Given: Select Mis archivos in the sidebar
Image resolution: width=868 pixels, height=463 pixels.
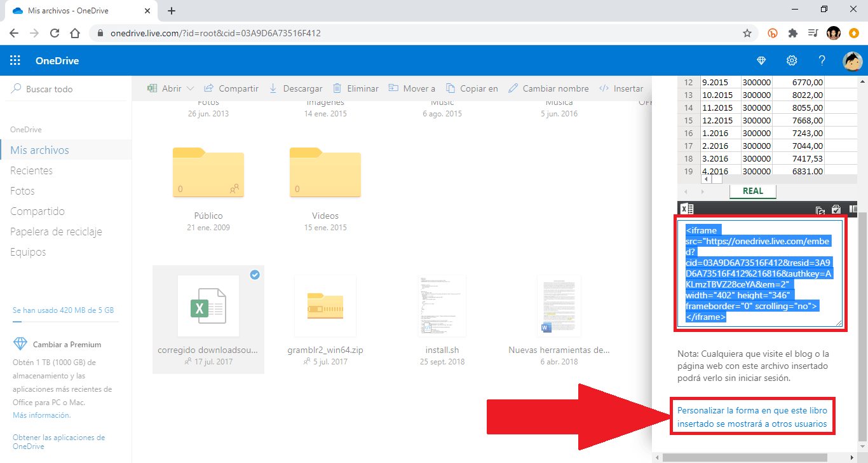Looking at the screenshot, I should click(66, 150).
